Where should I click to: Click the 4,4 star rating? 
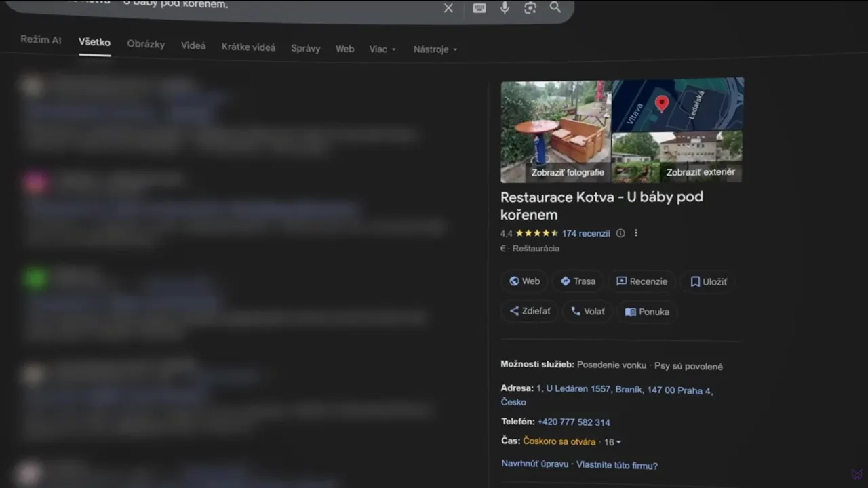pyautogui.click(x=529, y=233)
